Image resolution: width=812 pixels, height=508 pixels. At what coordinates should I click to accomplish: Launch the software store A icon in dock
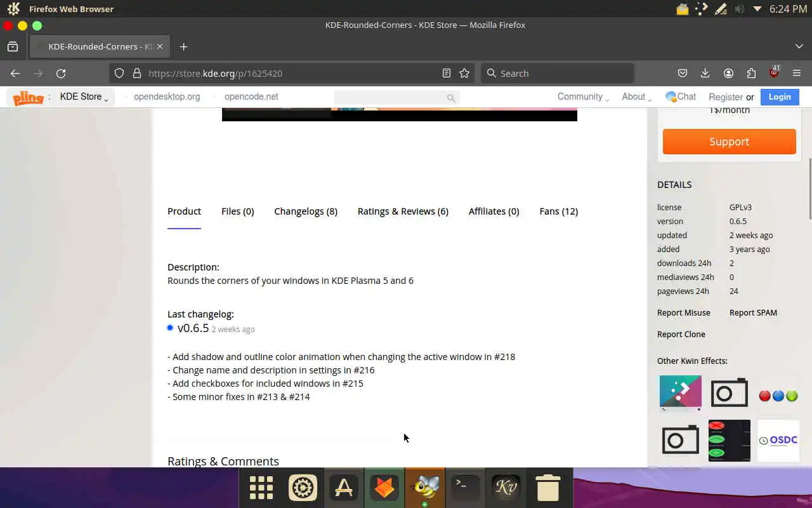(343, 488)
